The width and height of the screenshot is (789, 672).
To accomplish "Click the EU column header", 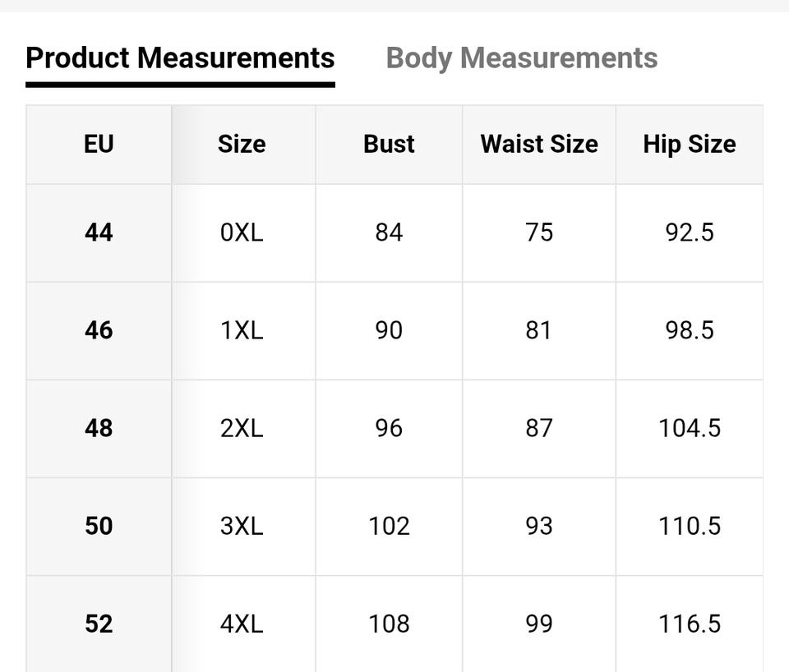I will (99, 145).
